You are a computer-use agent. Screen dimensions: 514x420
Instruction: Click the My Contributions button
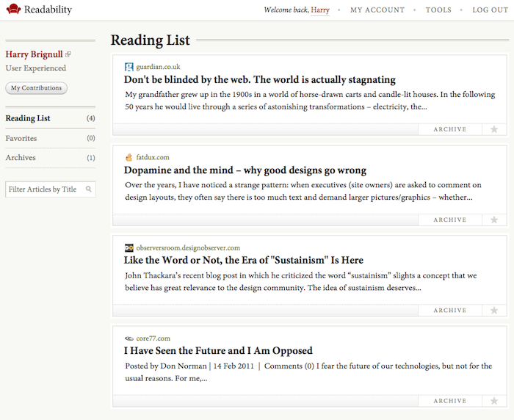37,88
